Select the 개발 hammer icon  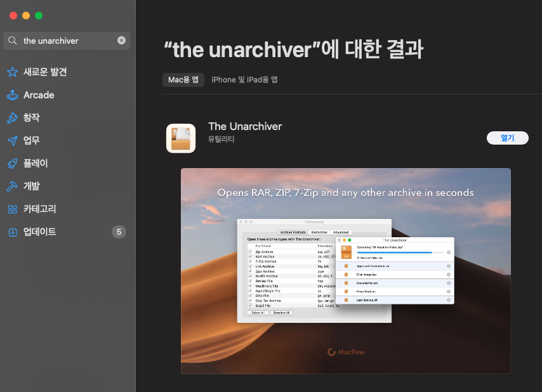click(x=13, y=186)
